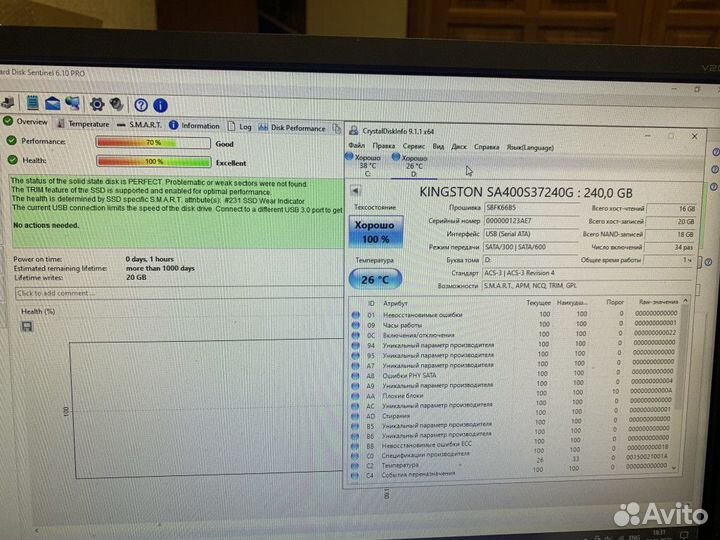Image resolution: width=720 pixels, height=540 pixels.
Task: Click the Performance 70 % bar
Action: click(153, 143)
